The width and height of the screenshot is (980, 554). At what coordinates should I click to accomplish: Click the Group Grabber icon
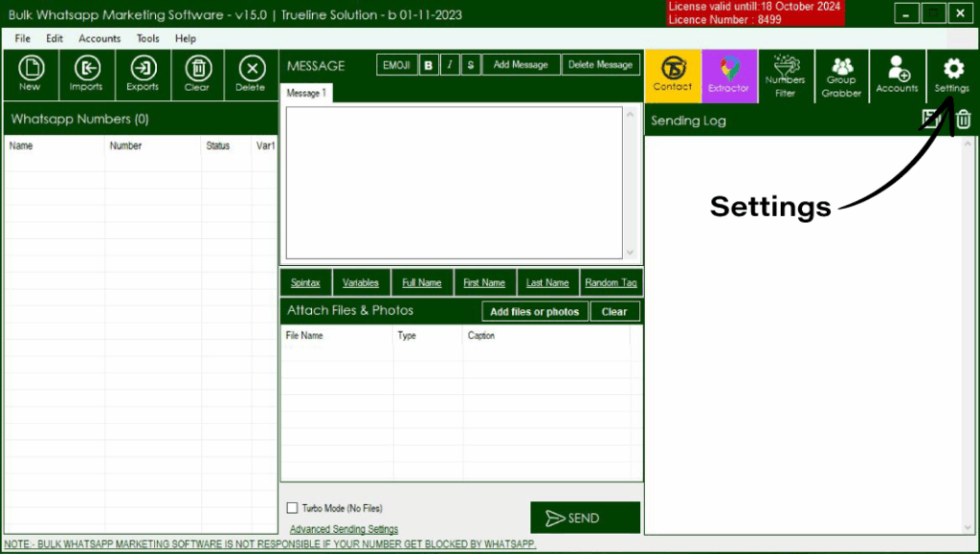pyautogui.click(x=841, y=75)
